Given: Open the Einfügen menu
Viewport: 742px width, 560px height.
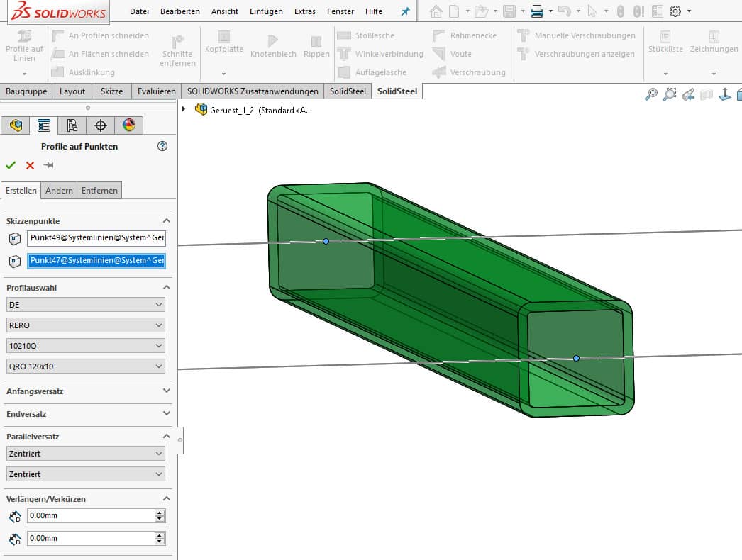Looking at the screenshot, I should click(266, 11).
